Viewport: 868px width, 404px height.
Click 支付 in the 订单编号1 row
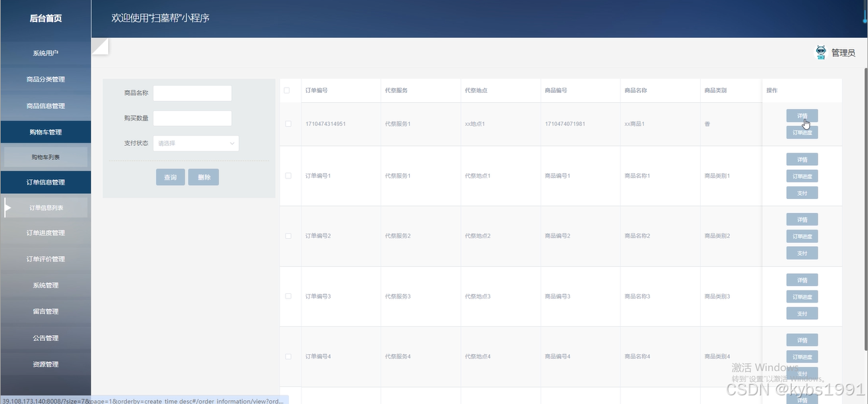click(802, 193)
